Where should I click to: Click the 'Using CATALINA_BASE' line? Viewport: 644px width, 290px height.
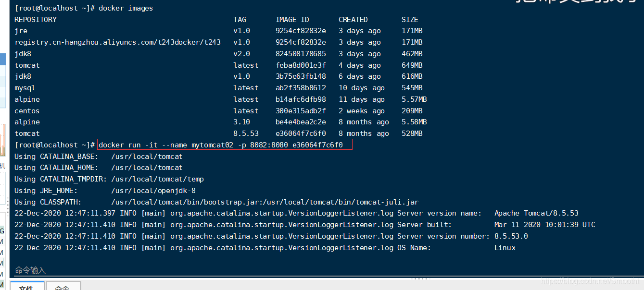click(x=99, y=157)
